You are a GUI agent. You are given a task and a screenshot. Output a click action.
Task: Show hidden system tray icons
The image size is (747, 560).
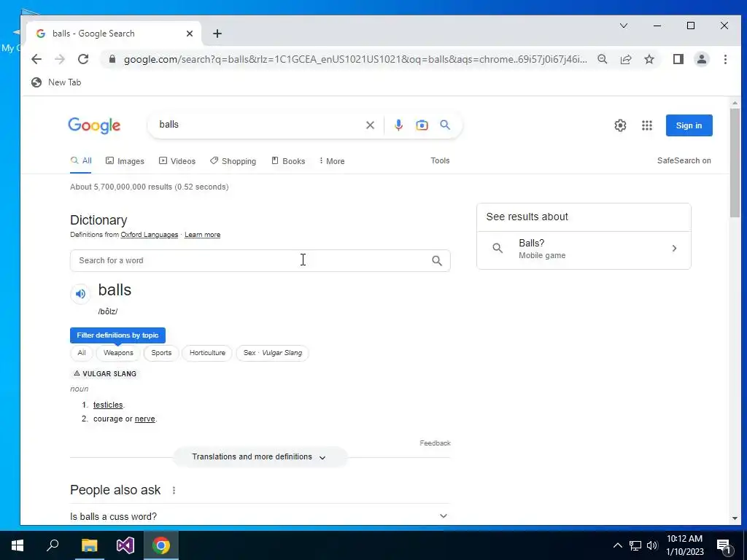tap(617, 545)
